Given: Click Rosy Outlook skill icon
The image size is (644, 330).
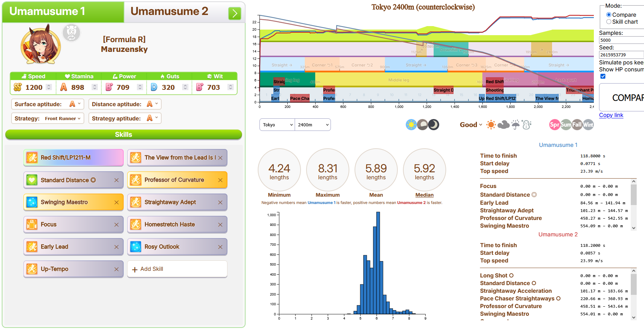Looking at the screenshot, I should click(135, 247).
